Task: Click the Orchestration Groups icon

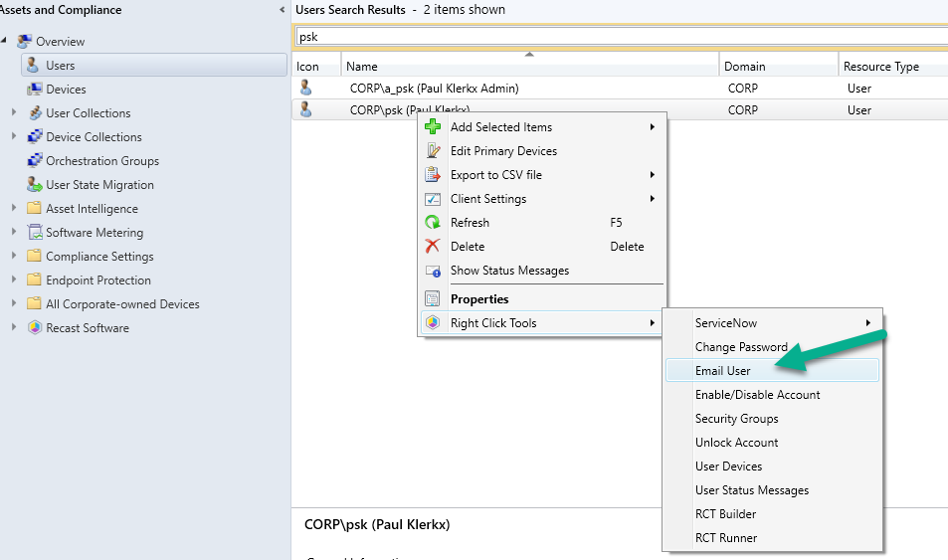Action: pos(35,161)
